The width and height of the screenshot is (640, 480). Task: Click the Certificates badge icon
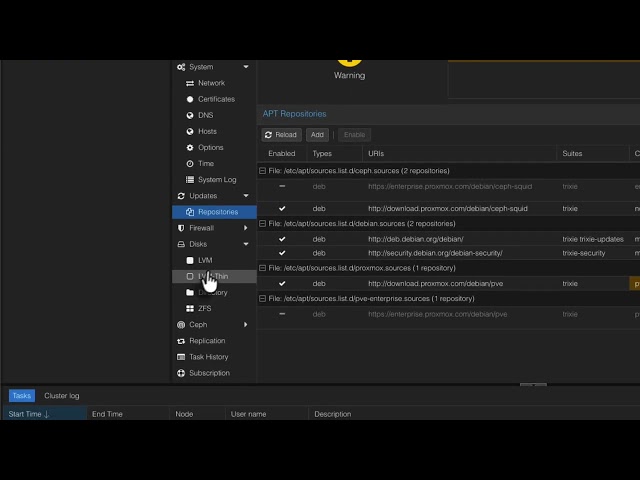(190, 99)
